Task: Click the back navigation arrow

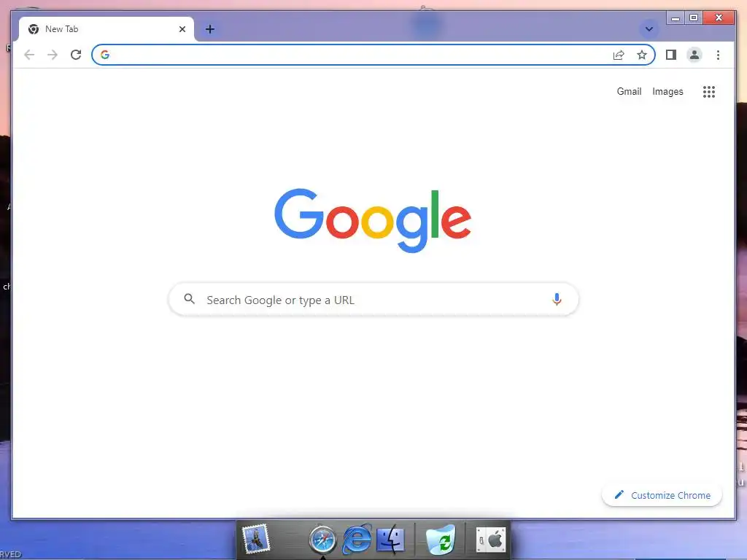Action: (29, 55)
